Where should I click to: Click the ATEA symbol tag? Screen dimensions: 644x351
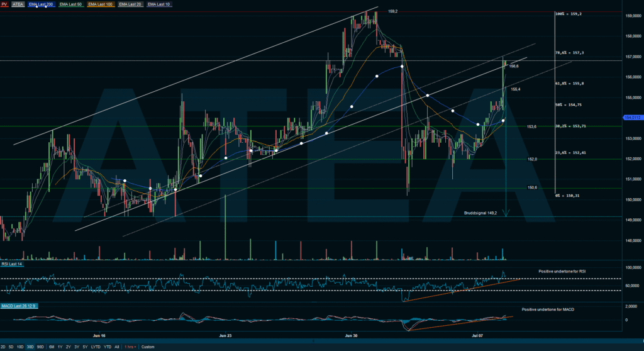coord(18,4)
